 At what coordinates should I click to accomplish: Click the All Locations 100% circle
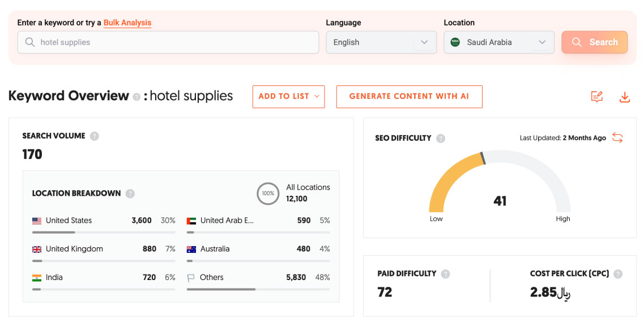pos(268,193)
